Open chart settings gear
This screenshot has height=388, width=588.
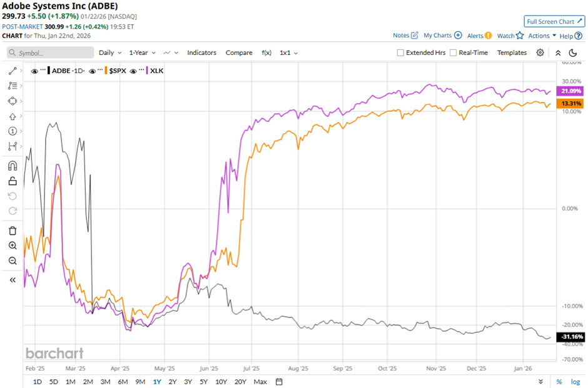[540, 52]
